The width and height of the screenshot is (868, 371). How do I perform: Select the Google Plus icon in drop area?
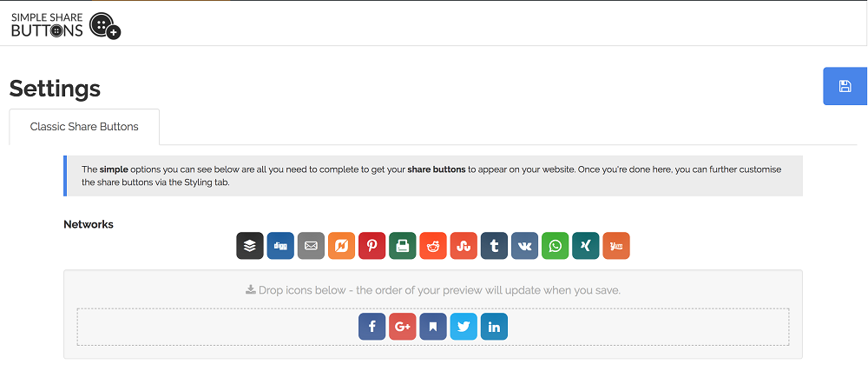[x=403, y=327]
